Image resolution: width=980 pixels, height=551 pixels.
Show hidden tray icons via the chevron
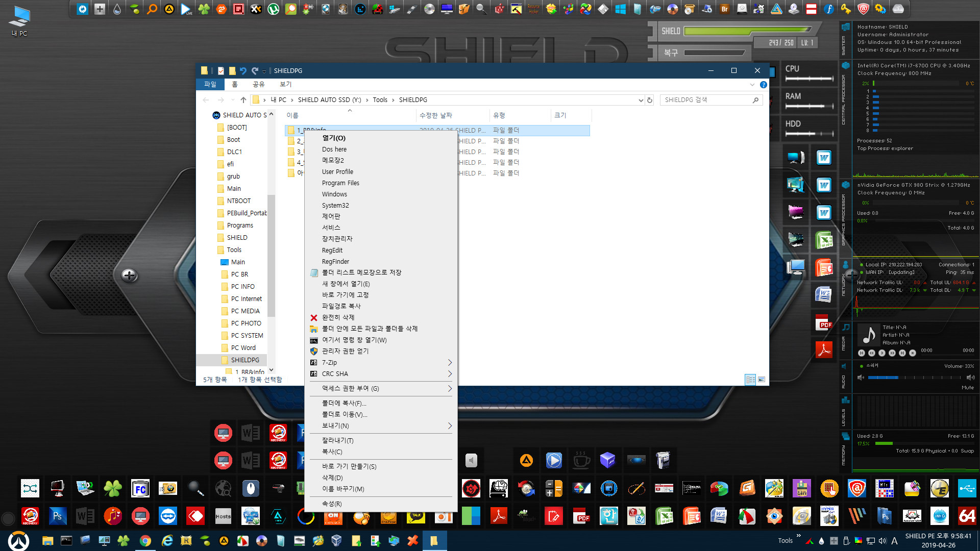pyautogui.click(x=798, y=536)
